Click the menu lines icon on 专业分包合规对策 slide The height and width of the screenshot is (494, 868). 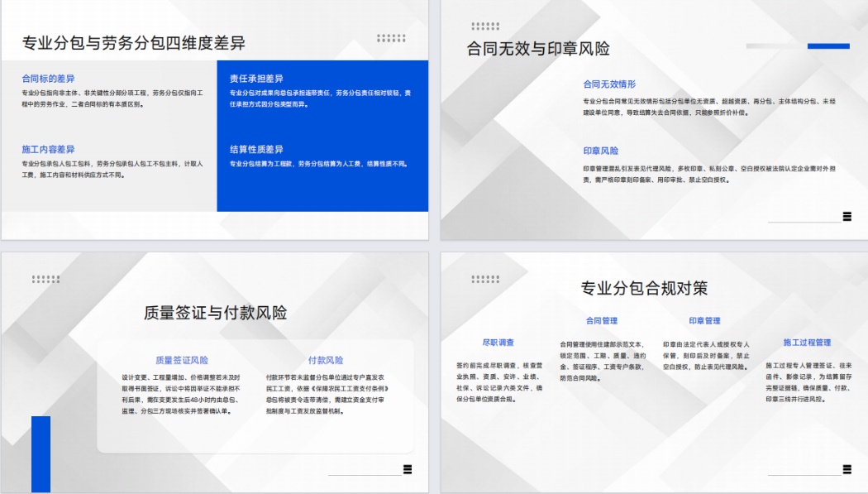click(x=847, y=470)
